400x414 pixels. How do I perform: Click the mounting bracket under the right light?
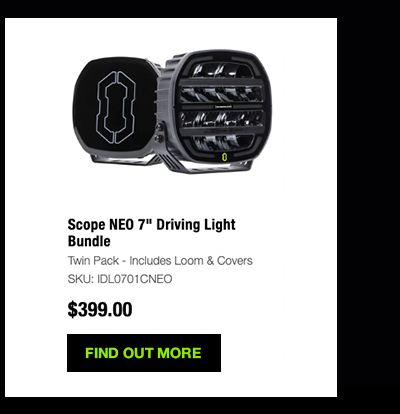[213, 166]
